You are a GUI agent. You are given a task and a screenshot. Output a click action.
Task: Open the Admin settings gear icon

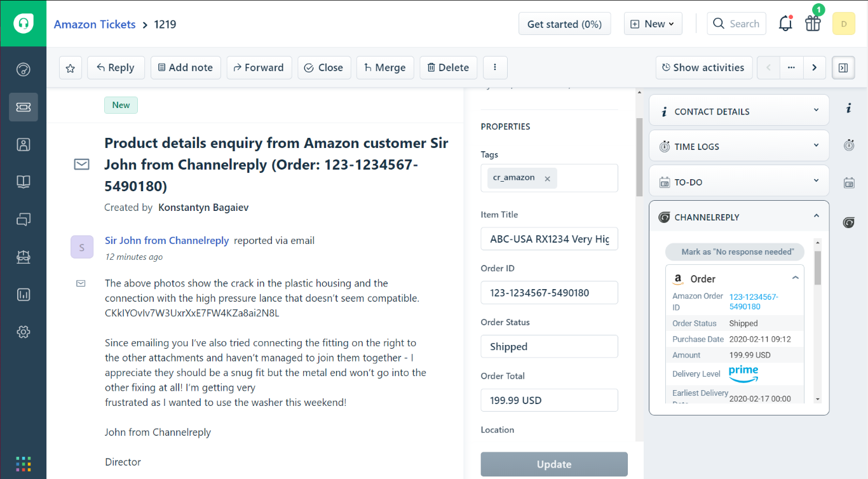(24, 332)
